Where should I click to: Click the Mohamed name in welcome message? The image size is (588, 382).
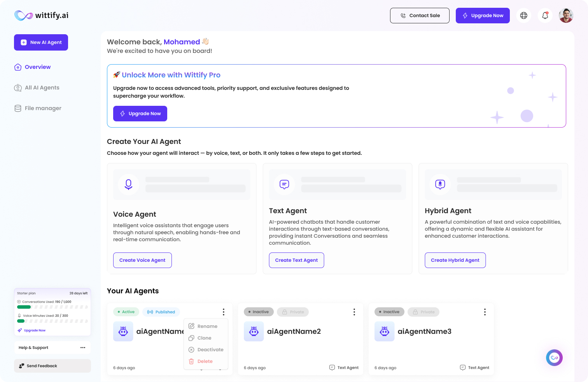(182, 42)
